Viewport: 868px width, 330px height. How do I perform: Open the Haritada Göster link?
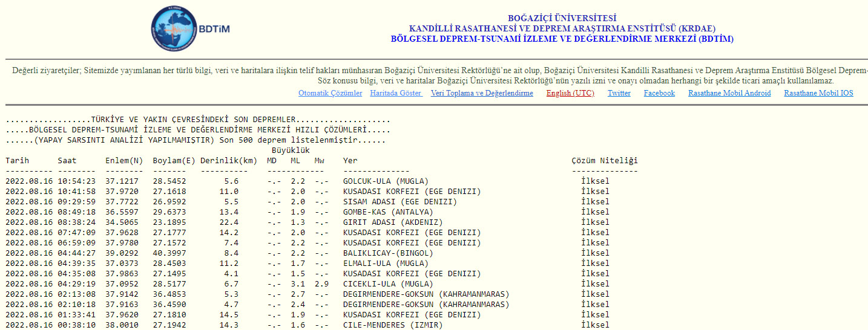(x=396, y=93)
